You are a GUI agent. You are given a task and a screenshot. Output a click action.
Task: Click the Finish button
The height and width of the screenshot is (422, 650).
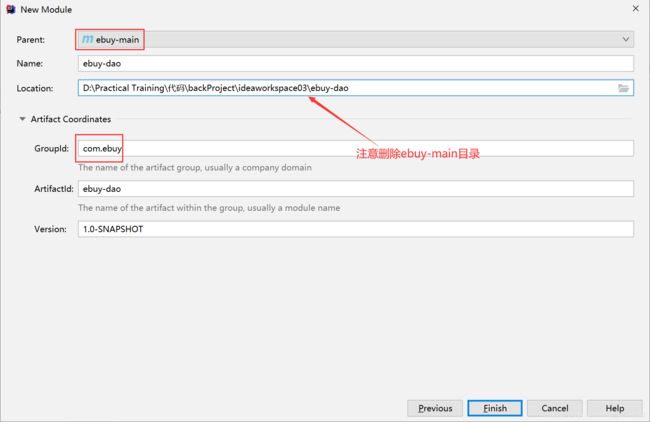(495, 408)
